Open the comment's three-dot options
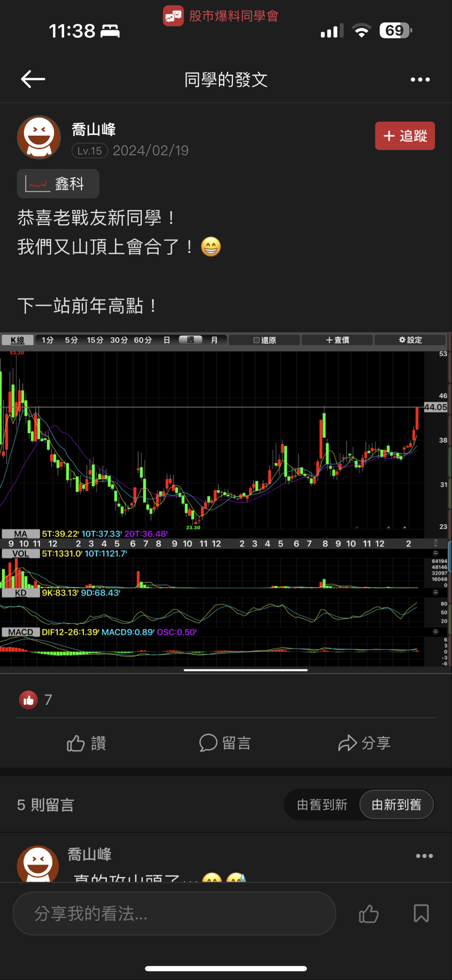This screenshot has width=452, height=980. coord(424,856)
